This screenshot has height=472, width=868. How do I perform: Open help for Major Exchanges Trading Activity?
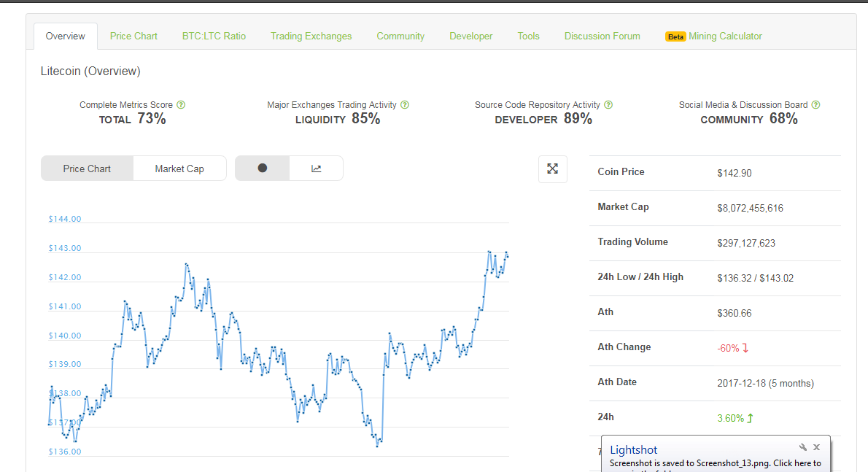tap(405, 104)
